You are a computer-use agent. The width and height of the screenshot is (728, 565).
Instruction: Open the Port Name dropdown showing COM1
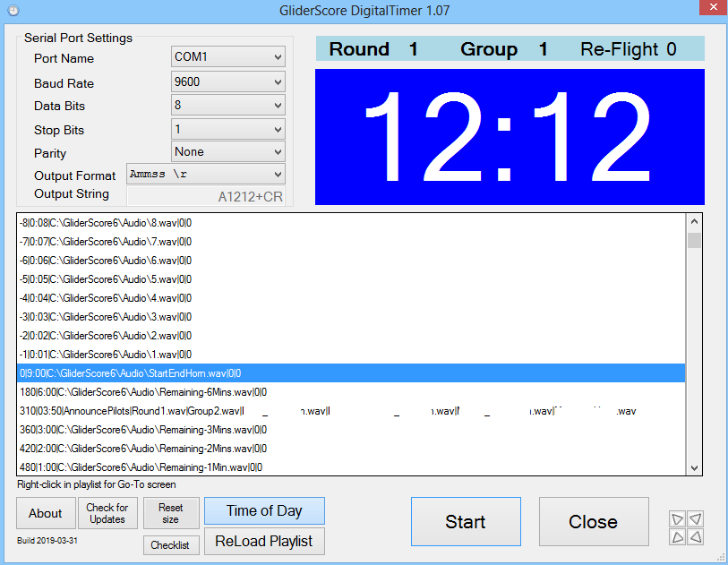pos(228,56)
